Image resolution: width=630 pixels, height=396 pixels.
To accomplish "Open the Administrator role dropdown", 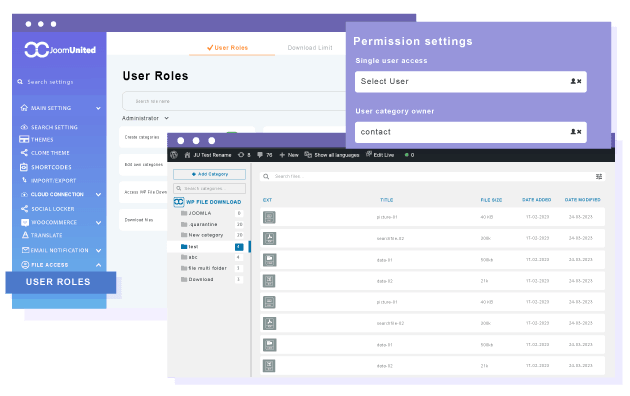I will click(145, 118).
